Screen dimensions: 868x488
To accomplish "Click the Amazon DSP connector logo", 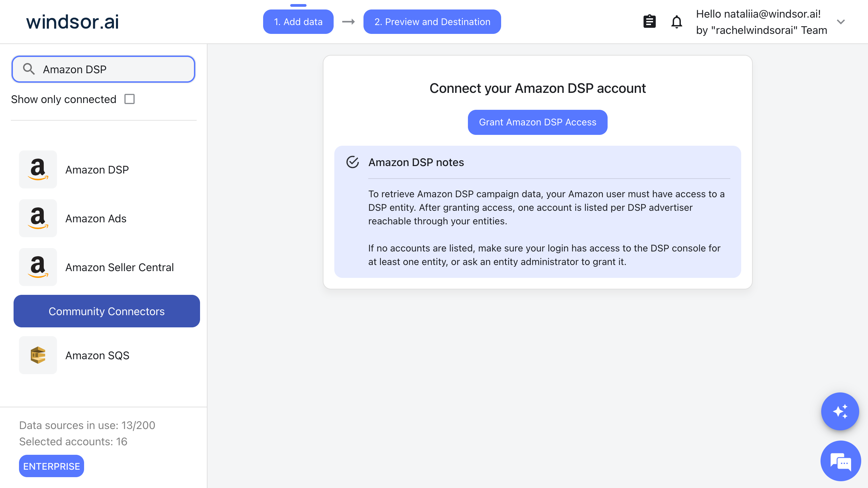I will tap(38, 169).
